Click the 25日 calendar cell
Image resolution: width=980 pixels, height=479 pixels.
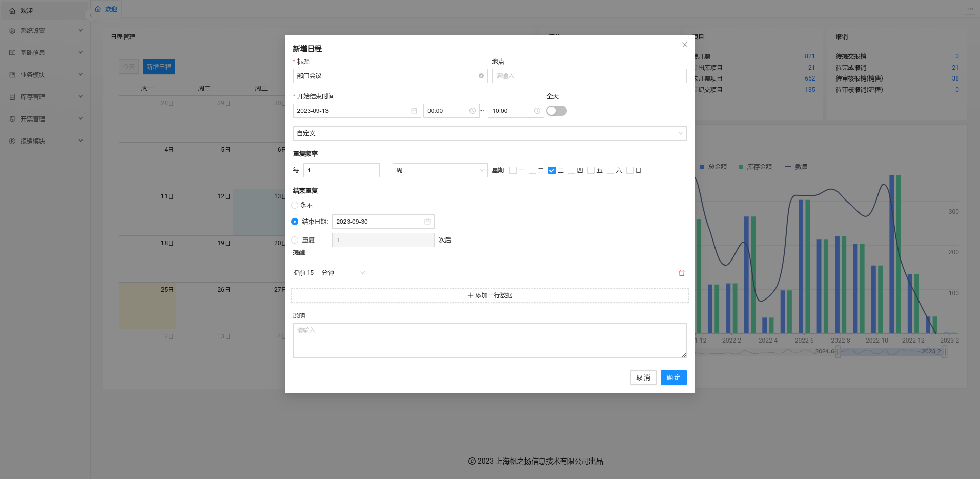point(148,306)
